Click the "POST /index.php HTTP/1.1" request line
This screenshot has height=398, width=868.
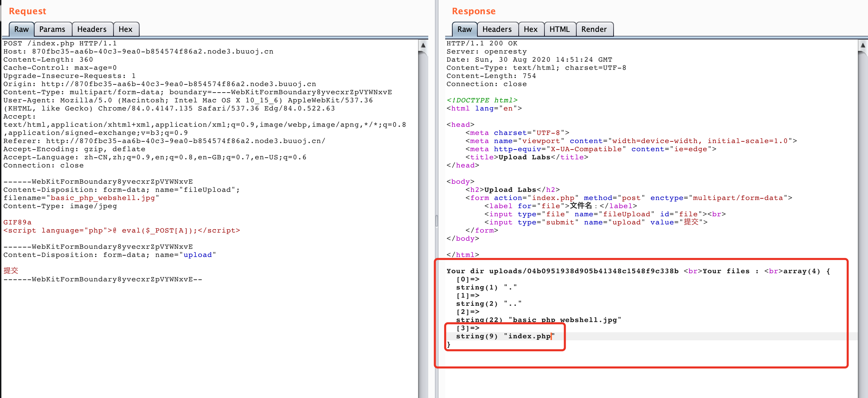pyautogui.click(x=60, y=43)
